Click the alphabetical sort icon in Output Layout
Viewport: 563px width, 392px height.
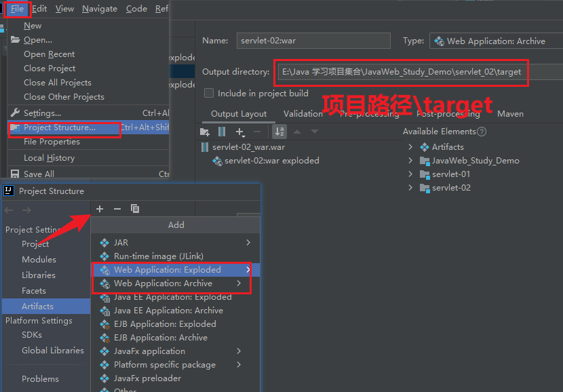tap(279, 132)
